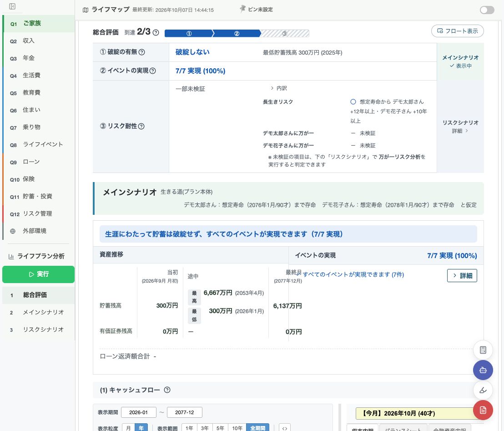Click the <> range shift button

[x=284, y=428]
